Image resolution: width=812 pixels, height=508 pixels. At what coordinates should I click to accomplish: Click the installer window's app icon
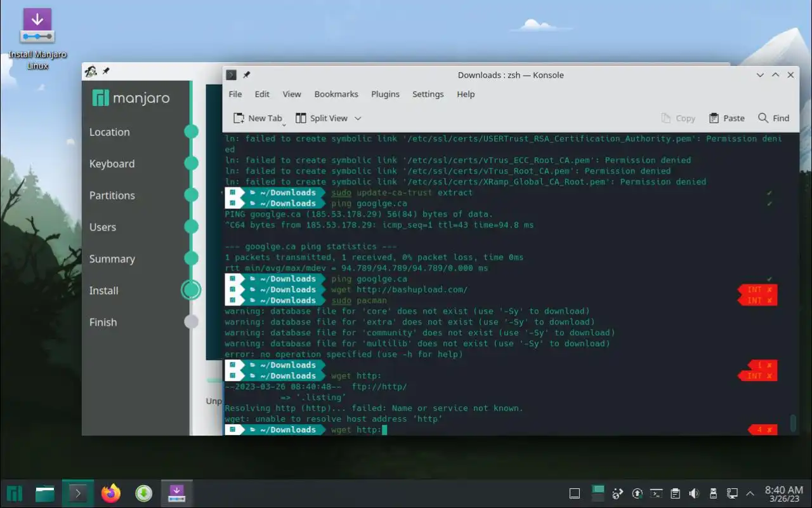[x=91, y=71]
